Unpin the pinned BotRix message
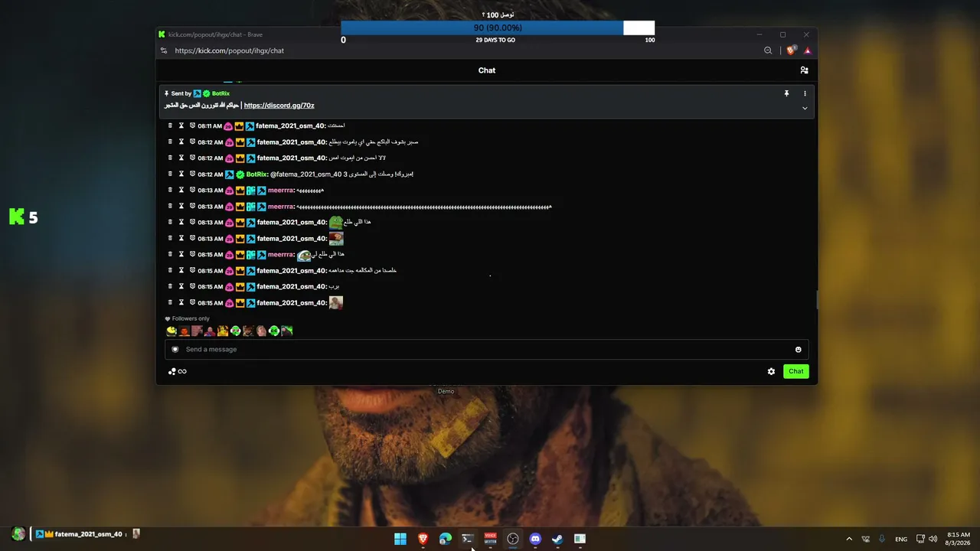Viewport: 980px width, 551px height. pyautogui.click(x=786, y=93)
